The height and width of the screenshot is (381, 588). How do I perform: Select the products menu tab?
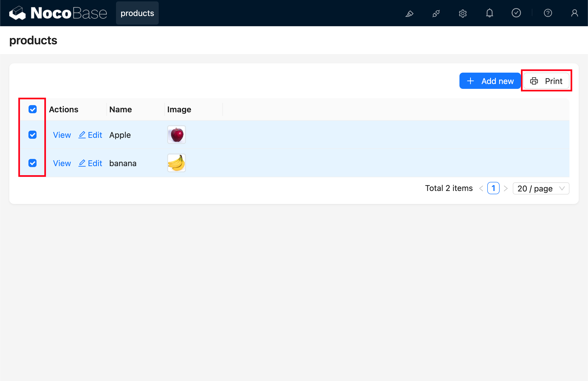pos(137,13)
